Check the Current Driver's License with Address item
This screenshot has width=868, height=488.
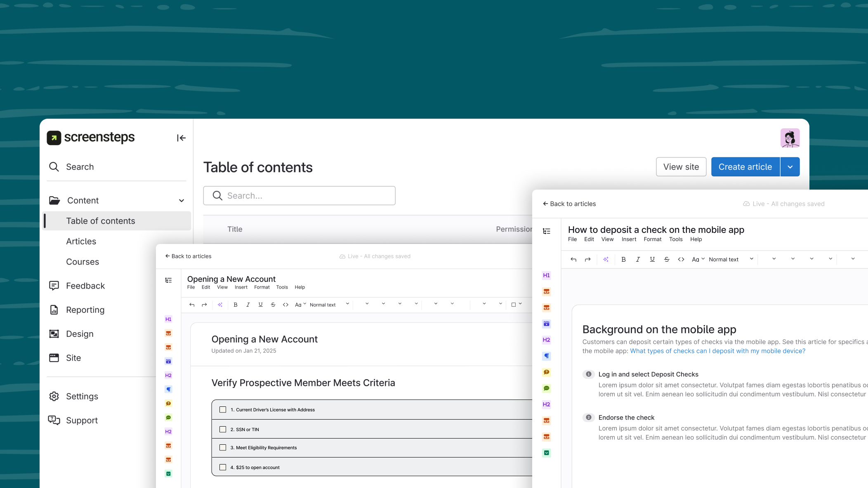(x=223, y=410)
